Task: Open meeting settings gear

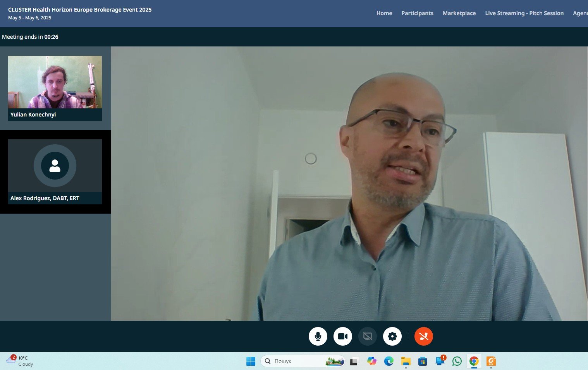Action: (392, 336)
